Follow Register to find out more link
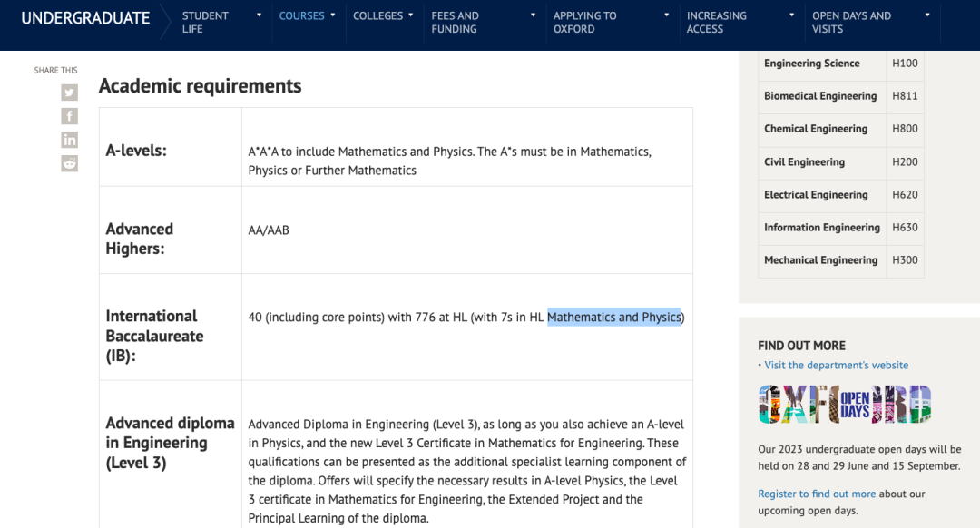The height and width of the screenshot is (528, 980). click(817, 494)
